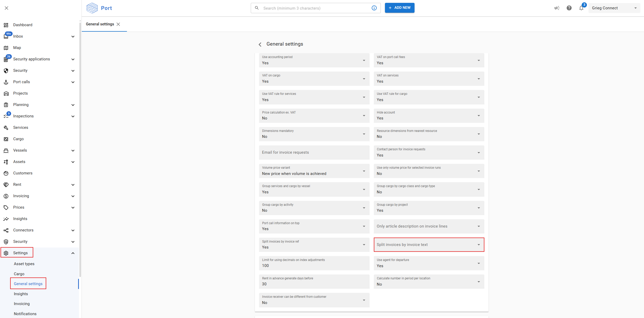This screenshot has width=644, height=318.
Task: Open the Projects page link
Action: tap(21, 93)
